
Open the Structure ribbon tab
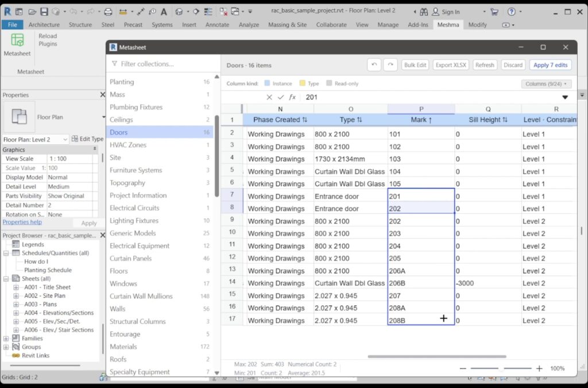[x=80, y=25]
